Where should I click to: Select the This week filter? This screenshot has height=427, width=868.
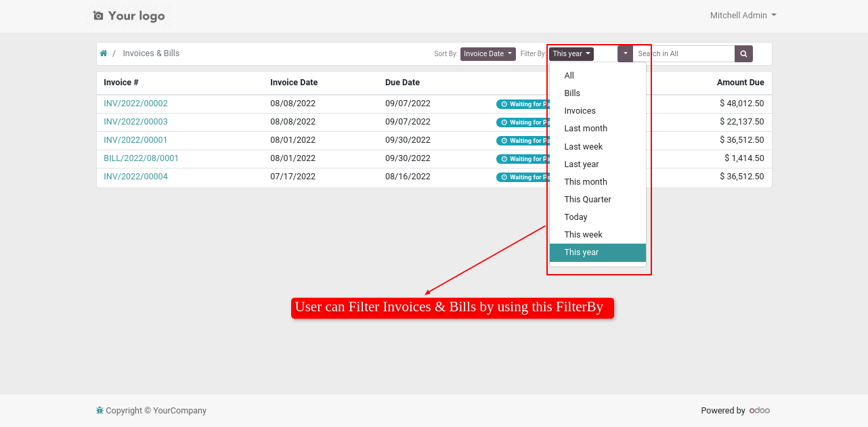(x=598, y=234)
